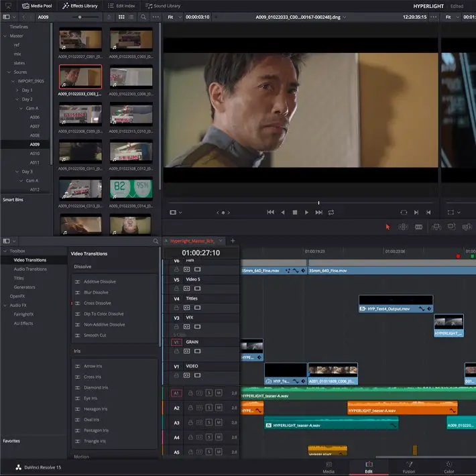Jump to last frame in source viewer

(318, 213)
